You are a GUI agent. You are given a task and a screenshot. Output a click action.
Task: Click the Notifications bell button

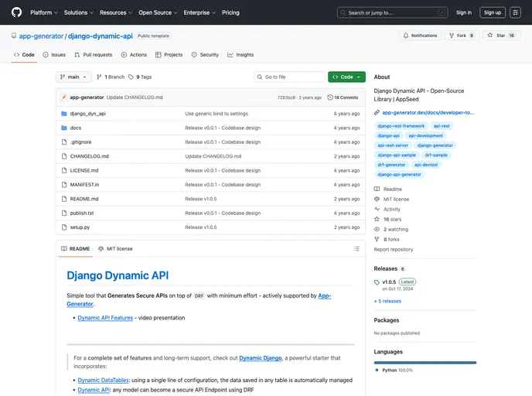[x=420, y=36]
